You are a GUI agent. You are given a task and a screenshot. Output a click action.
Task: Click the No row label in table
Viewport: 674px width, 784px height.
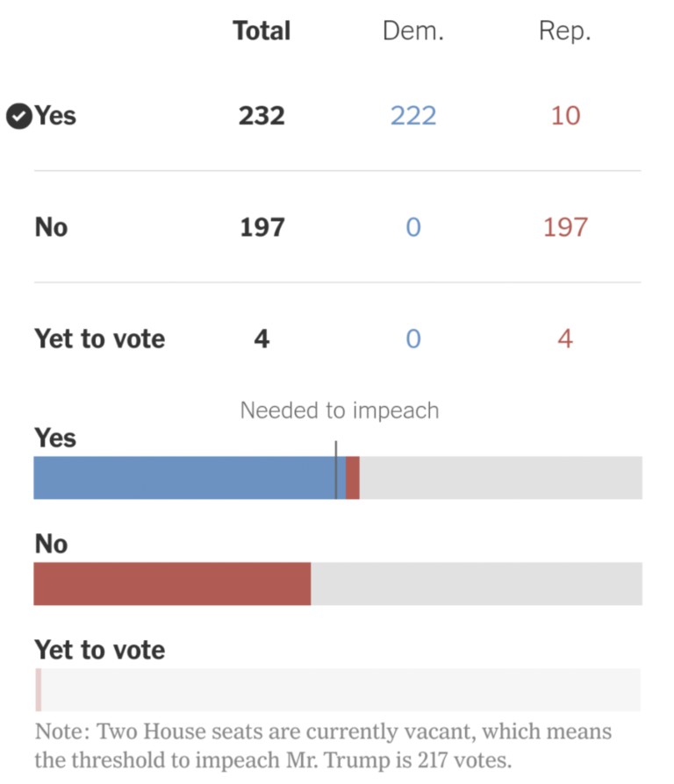pyautogui.click(x=51, y=227)
